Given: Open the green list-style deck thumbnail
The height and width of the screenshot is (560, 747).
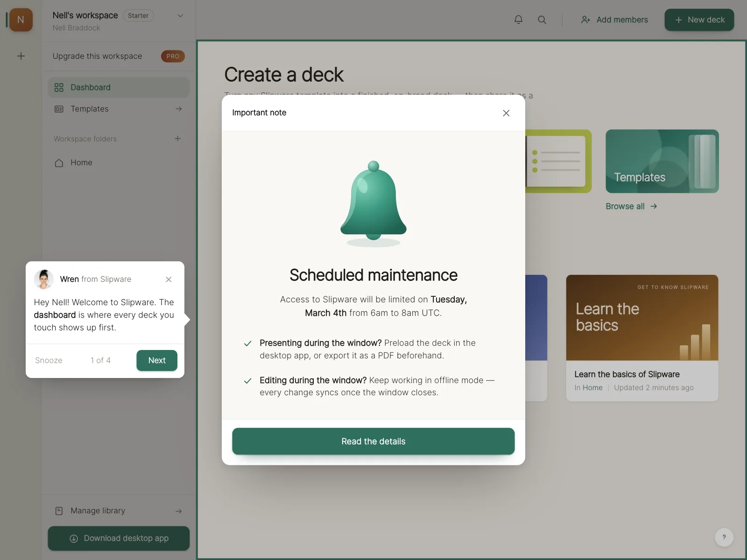Looking at the screenshot, I should tap(558, 161).
